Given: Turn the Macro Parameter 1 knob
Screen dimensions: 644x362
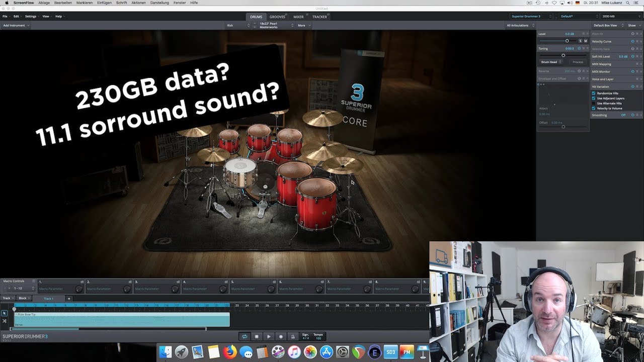Looking at the screenshot, I should 78,289.
